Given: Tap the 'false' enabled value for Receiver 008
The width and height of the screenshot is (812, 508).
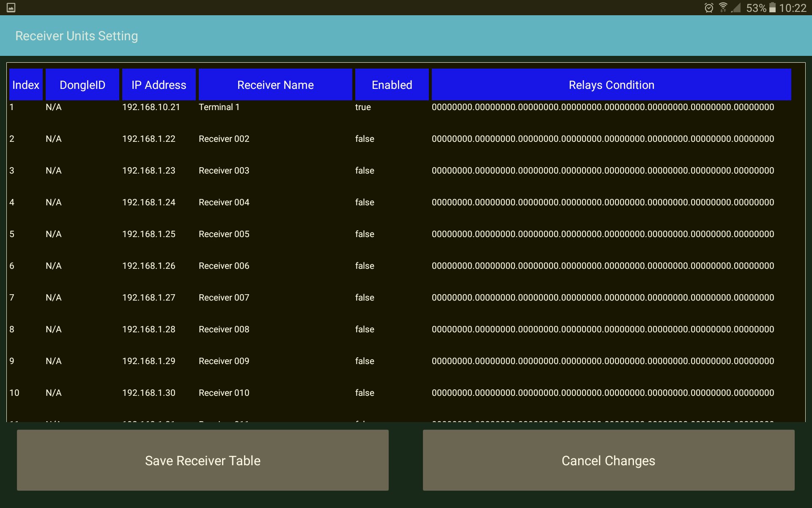Looking at the screenshot, I should click(x=365, y=329).
